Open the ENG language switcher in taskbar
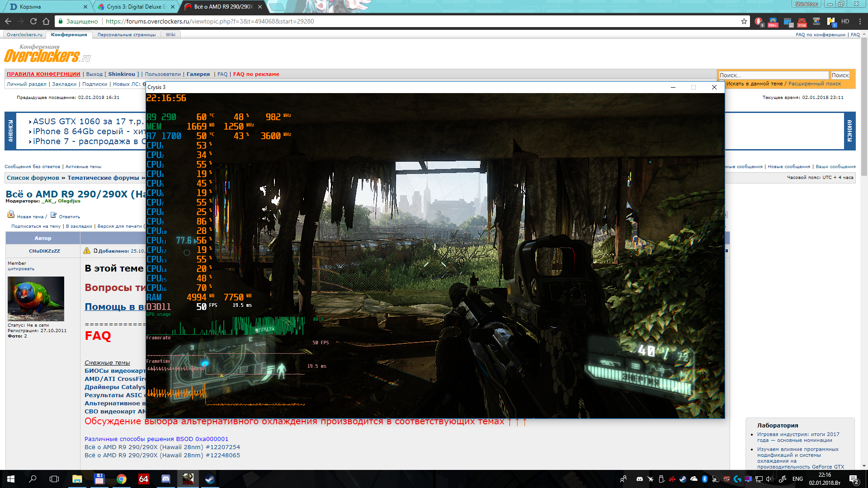 coord(797,479)
